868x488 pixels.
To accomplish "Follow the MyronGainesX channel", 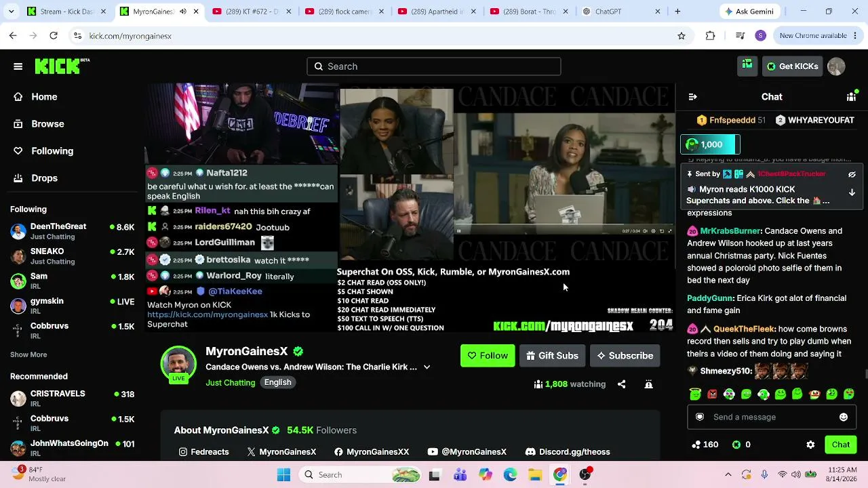I will [x=488, y=356].
